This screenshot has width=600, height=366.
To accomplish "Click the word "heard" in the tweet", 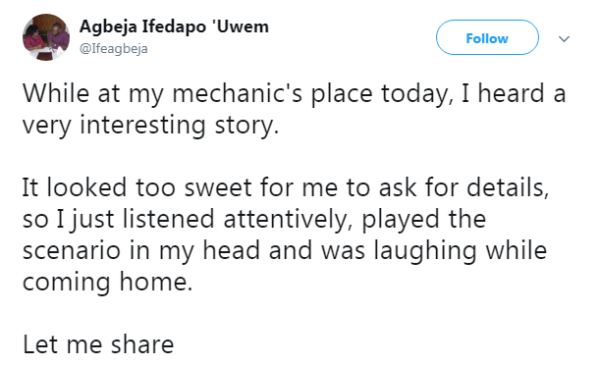I will pos(511,94).
